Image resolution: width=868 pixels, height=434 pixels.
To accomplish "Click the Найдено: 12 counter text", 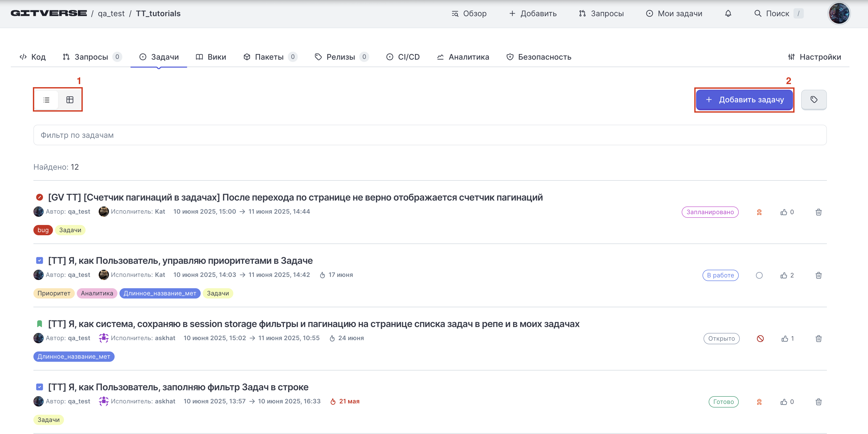I will pyautogui.click(x=56, y=167).
